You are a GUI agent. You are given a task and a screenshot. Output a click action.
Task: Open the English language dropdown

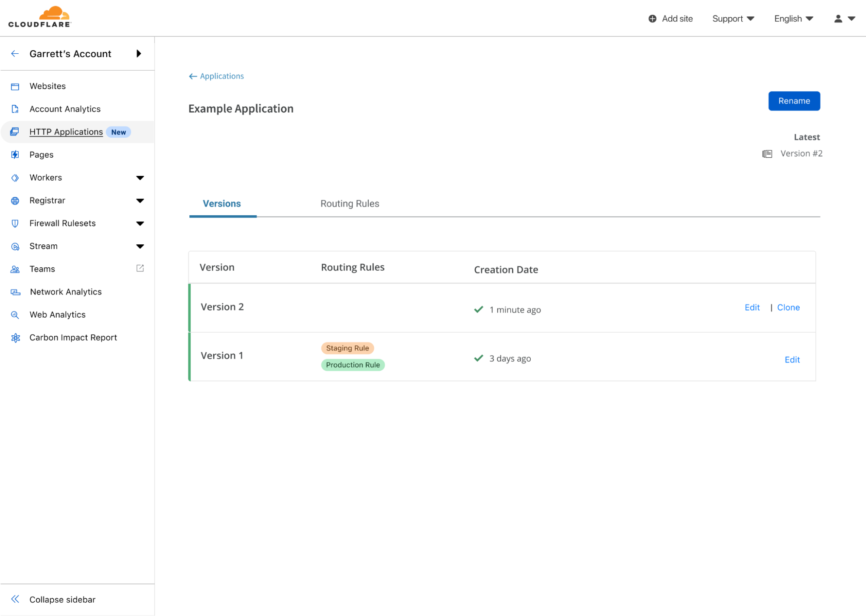point(793,19)
